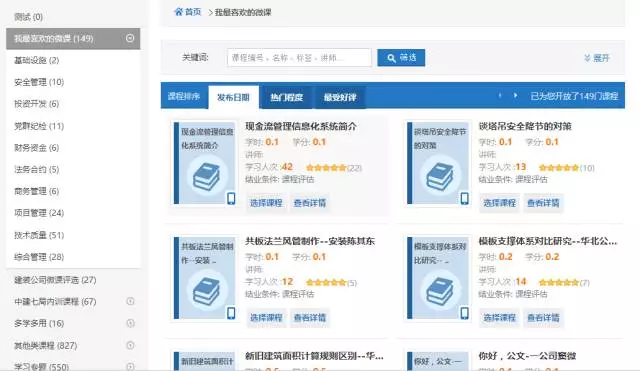This screenshot has width=640, height=371.
Task: Expand 中建七局内训课程 arrow icon
Action: pos(130,301)
